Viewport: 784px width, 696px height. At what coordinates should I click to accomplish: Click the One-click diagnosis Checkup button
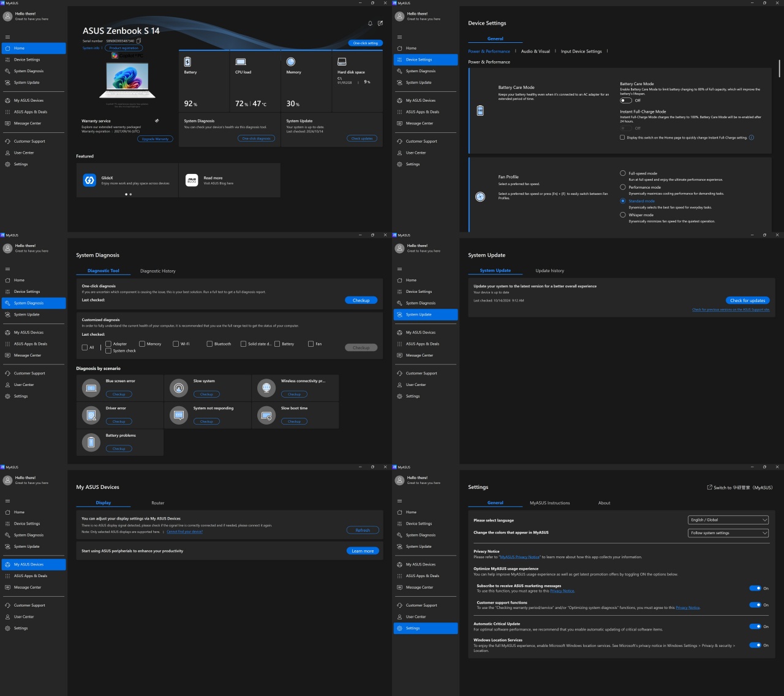tap(361, 300)
